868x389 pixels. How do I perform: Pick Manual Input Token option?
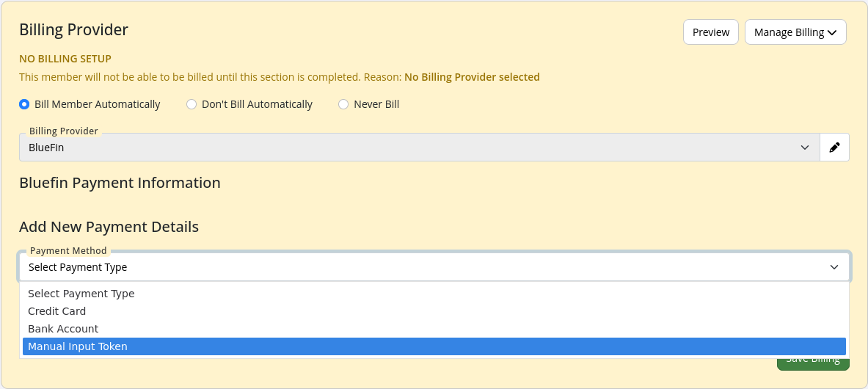[434, 346]
